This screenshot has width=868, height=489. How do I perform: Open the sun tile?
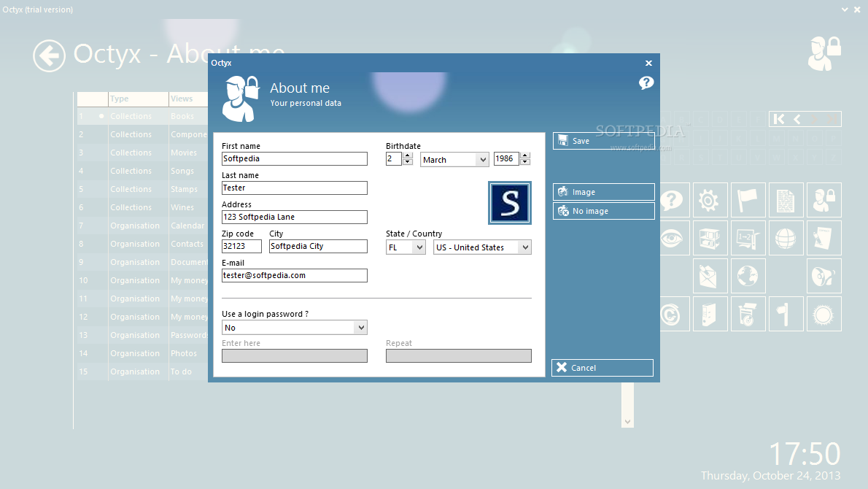pos(824,314)
